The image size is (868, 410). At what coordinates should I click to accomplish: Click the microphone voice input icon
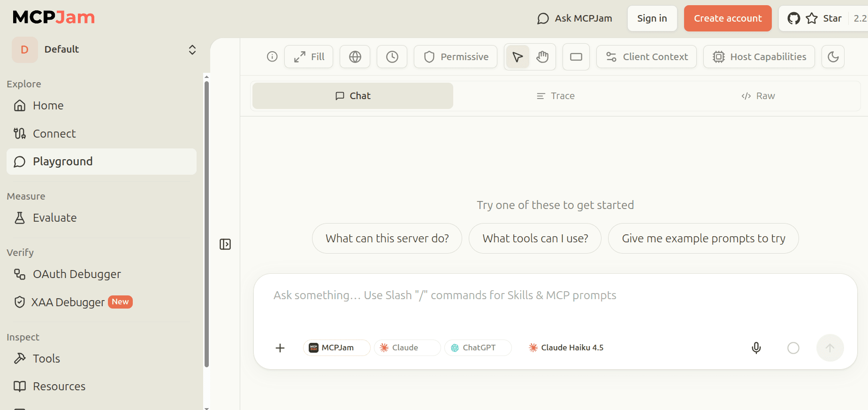[x=756, y=348]
